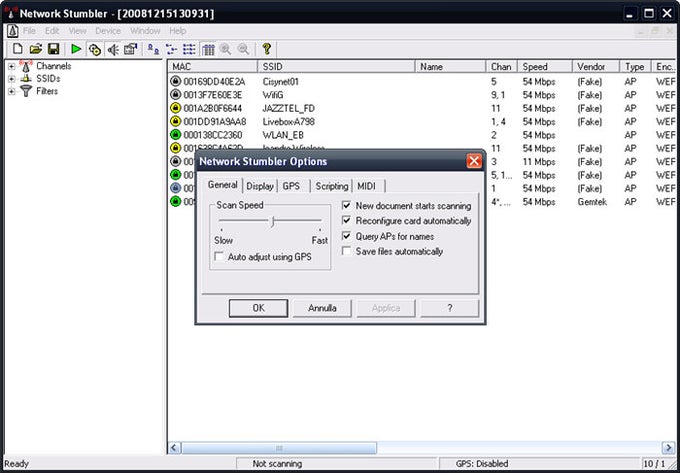680x473 pixels.
Task: Open Options via the toolbar properties icon
Action: coord(131,49)
